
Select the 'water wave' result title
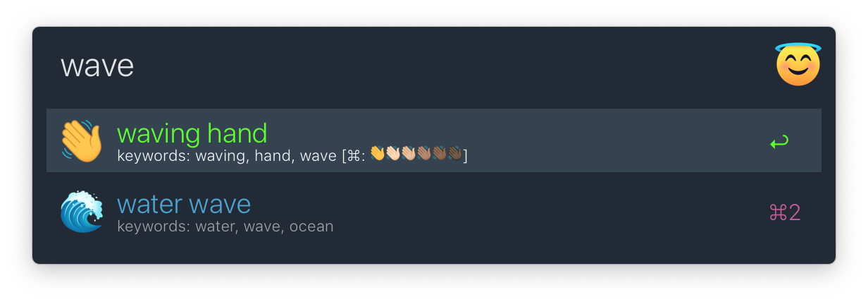pyautogui.click(x=184, y=204)
